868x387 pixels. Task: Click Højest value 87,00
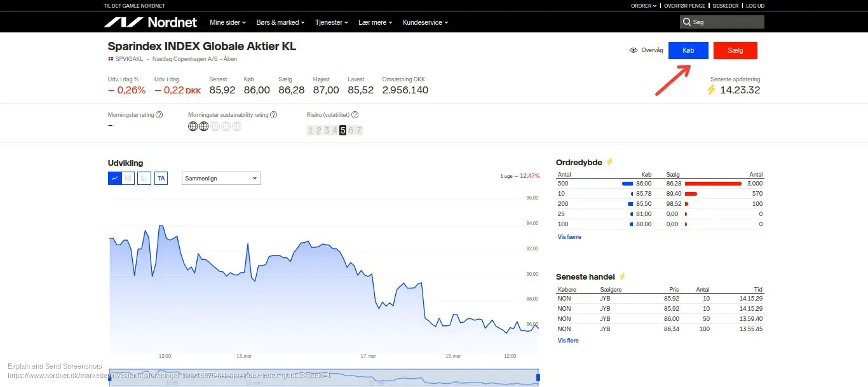click(326, 90)
